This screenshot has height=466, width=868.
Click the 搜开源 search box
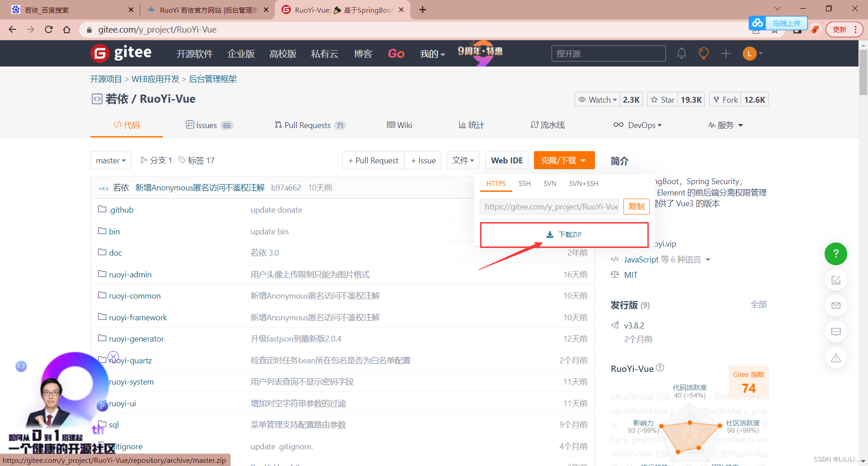tap(609, 53)
